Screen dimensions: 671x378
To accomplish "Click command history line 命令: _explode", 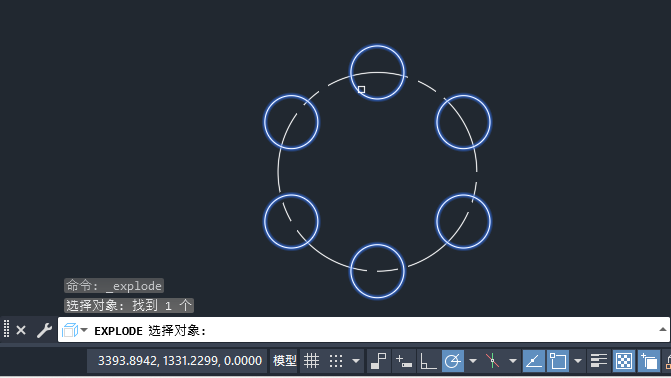I will pos(114,286).
